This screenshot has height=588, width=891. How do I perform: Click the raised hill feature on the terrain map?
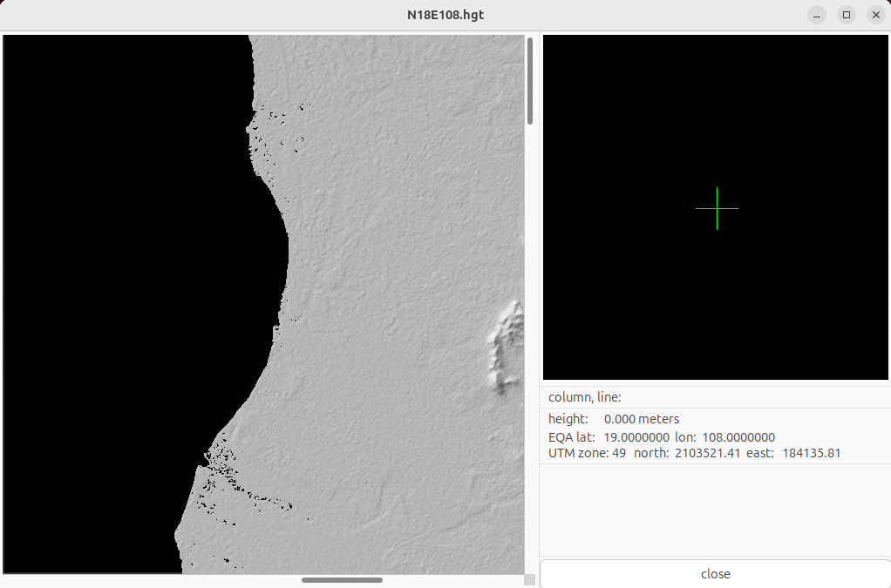tap(506, 348)
